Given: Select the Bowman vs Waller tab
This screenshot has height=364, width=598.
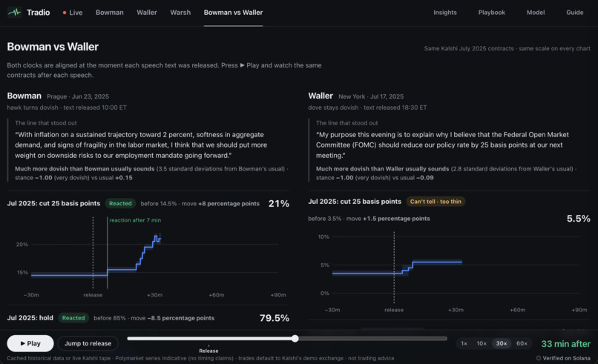Looking at the screenshot, I should 233,13.
